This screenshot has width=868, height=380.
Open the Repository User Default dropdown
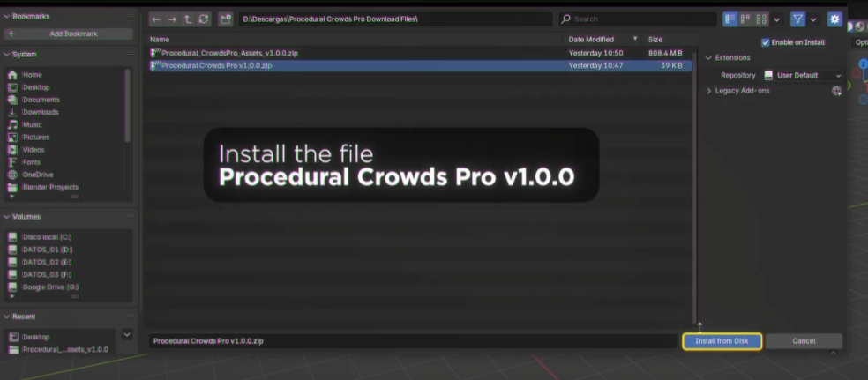[803, 76]
